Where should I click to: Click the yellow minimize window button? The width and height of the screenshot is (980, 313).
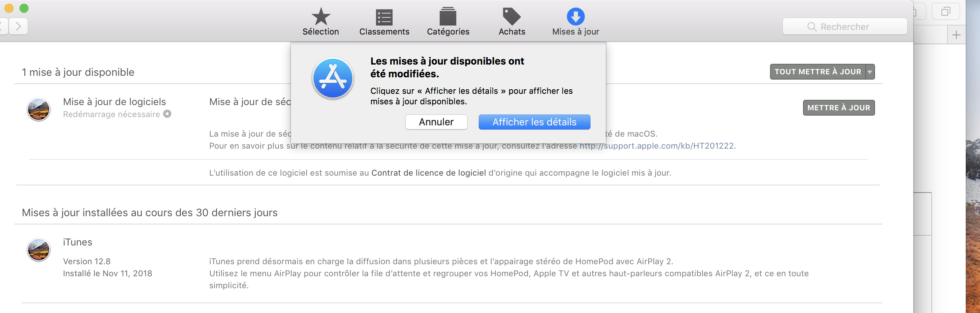click(x=9, y=8)
